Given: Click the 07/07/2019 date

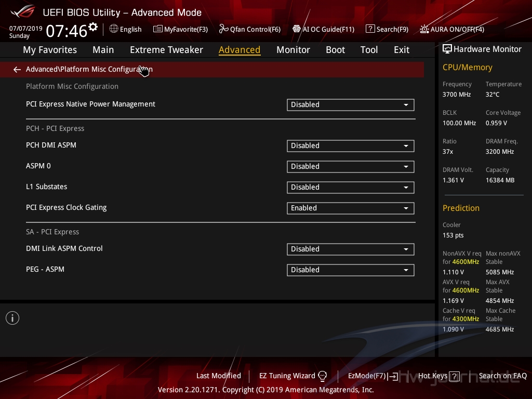Looking at the screenshot, I should 26,29.
